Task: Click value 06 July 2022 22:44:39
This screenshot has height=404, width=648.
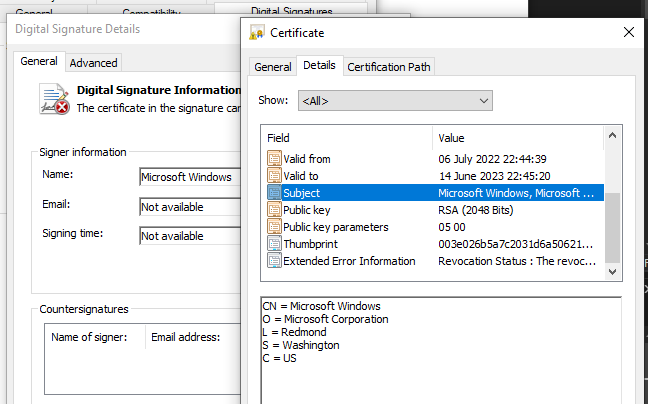Action: 492,159
